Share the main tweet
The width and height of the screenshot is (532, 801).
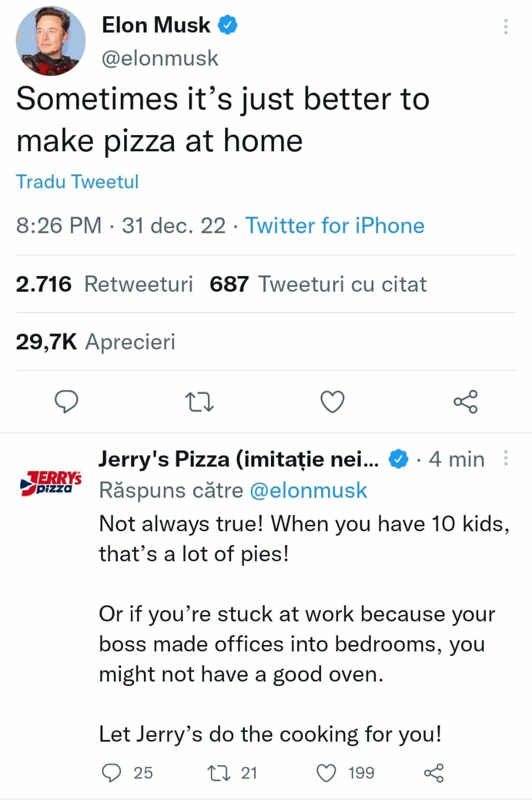[466, 402]
